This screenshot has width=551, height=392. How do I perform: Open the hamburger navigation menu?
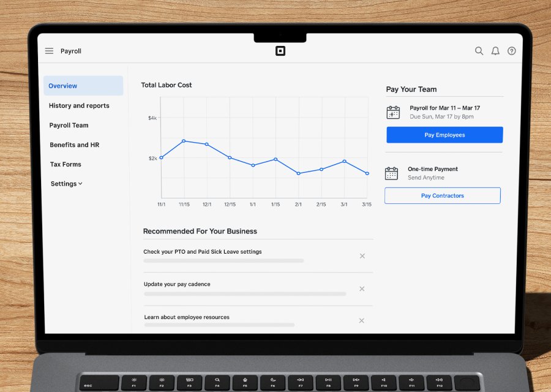[49, 51]
